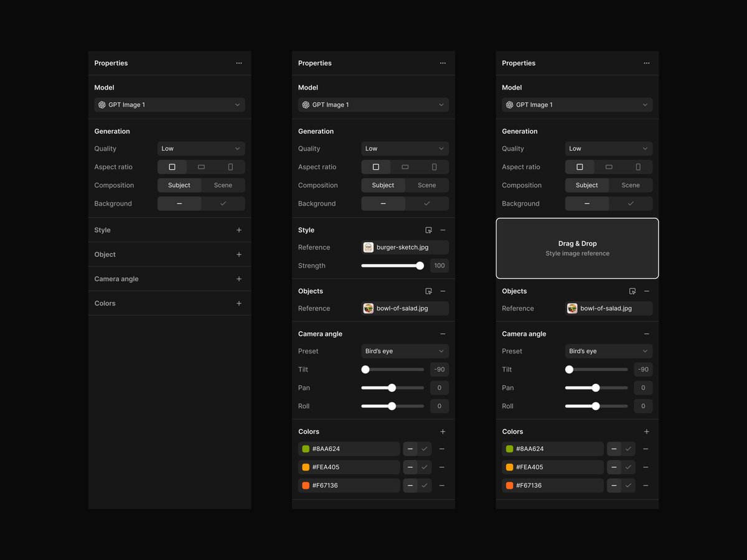The height and width of the screenshot is (560, 747).
Task: Expand the Camera angle section with plus button
Action: click(238, 279)
